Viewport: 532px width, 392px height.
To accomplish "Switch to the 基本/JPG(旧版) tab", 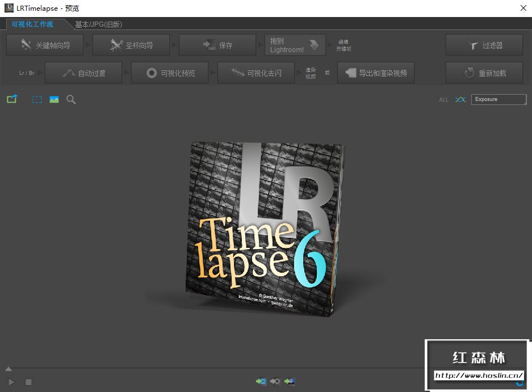I will tap(98, 24).
